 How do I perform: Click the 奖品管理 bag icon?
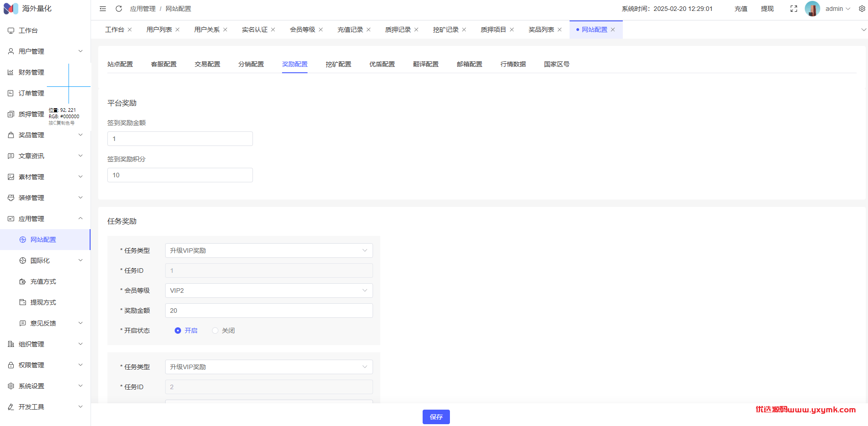[x=11, y=135]
